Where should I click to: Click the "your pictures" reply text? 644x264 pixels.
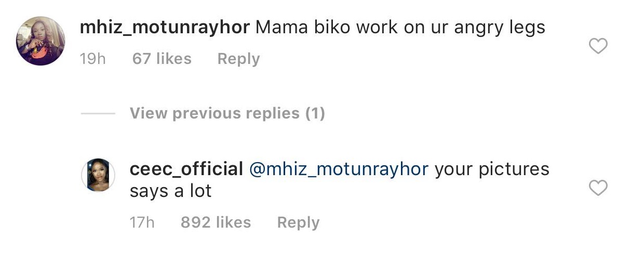492,169
